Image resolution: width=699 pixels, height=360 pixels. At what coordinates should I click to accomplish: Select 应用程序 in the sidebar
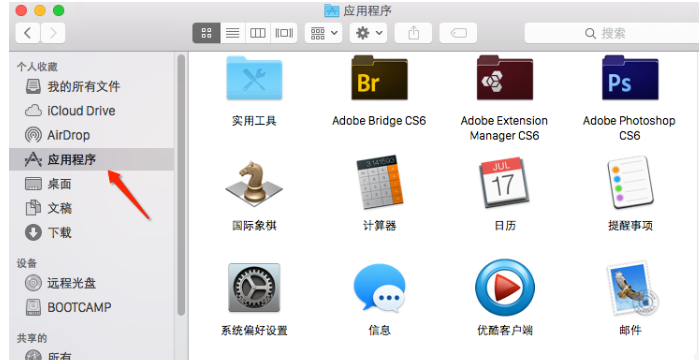click(x=91, y=160)
